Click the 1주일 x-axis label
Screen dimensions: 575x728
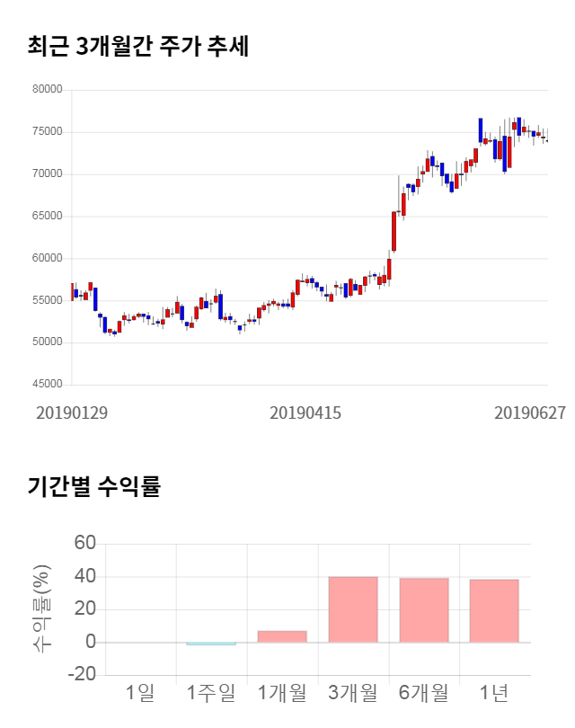[x=211, y=693]
